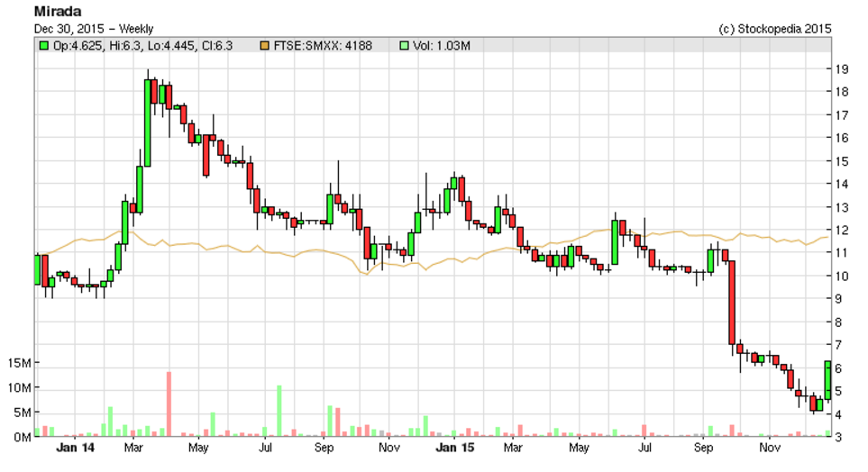Click the long red September 2015 crash candlestick
Screen dimensions: 868x472
click(732, 302)
